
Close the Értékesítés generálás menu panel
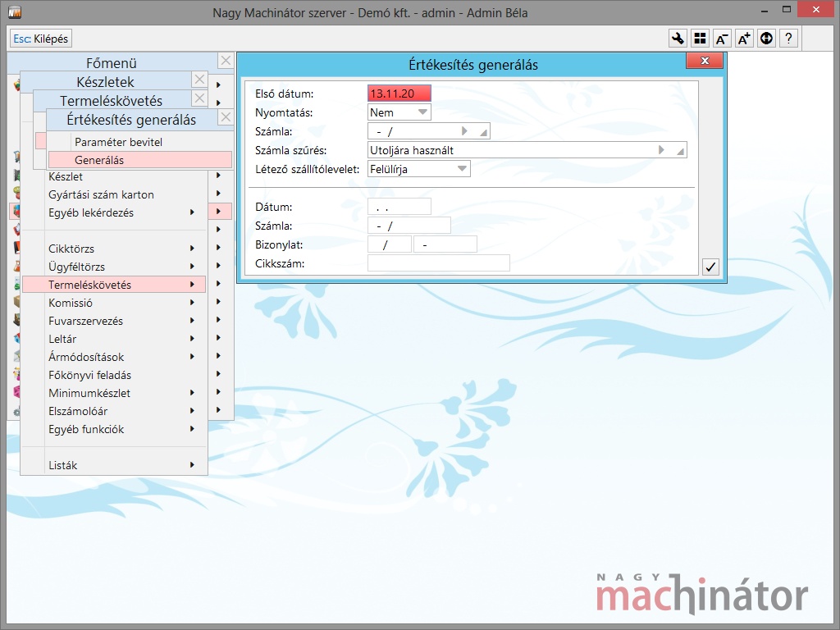point(226,117)
